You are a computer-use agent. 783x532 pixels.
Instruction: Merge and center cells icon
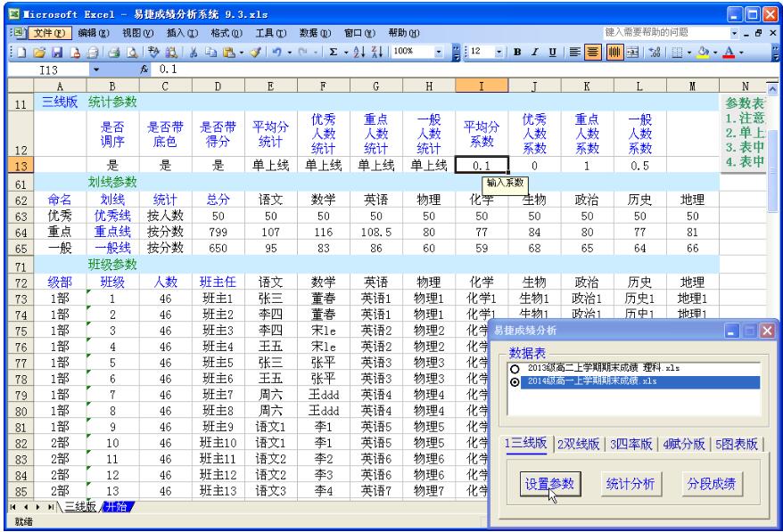point(632,52)
